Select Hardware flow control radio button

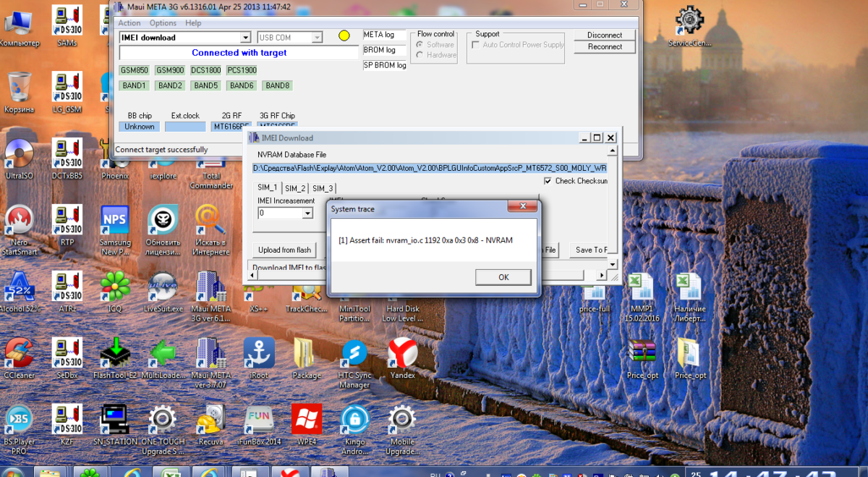(x=420, y=55)
